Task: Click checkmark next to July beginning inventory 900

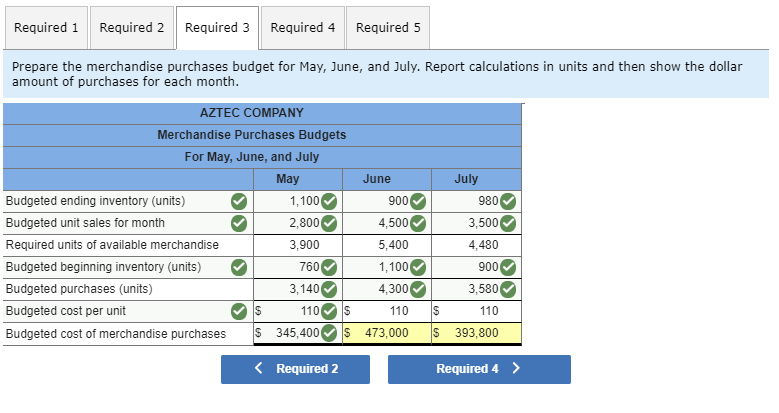Action: click(508, 267)
